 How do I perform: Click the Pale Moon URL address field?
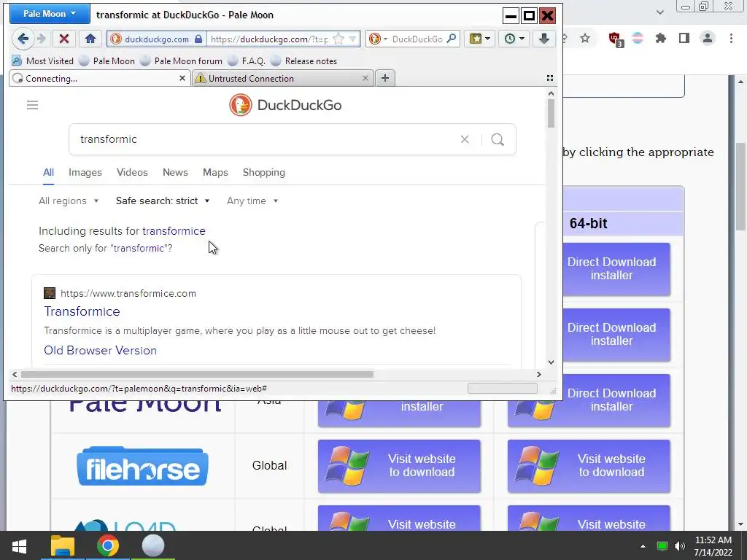tap(269, 39)
